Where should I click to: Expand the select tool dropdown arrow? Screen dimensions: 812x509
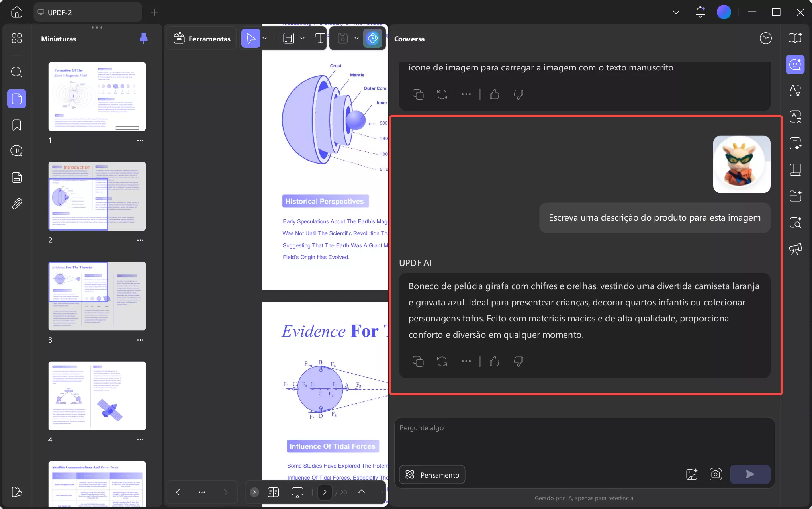[264, 39]
